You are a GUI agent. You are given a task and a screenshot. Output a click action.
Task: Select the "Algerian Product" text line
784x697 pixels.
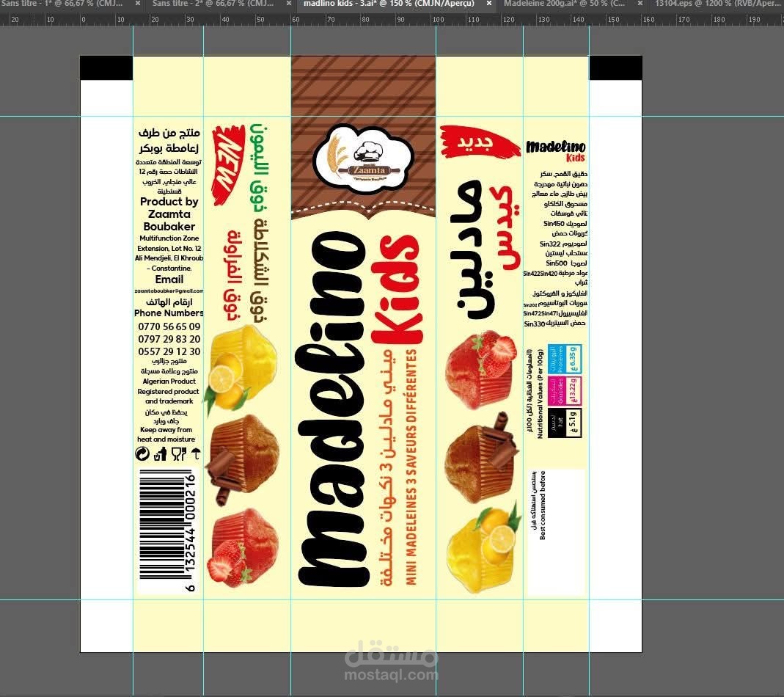click(x=169, y=382)
